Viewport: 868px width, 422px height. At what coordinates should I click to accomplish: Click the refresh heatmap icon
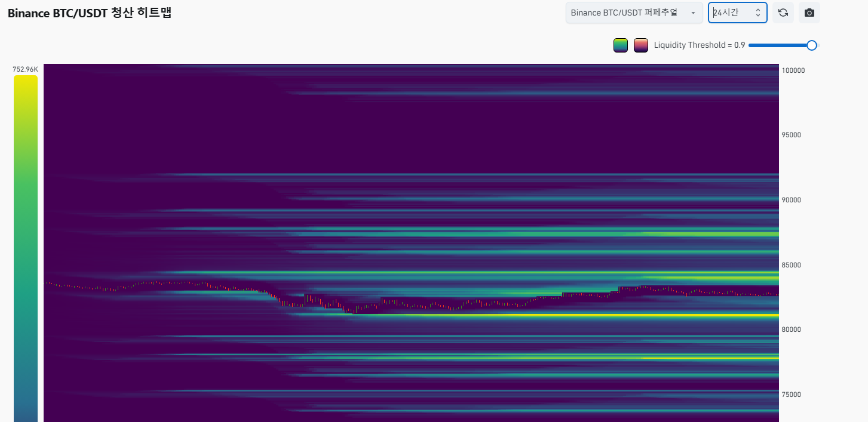[x=783, y=13]
